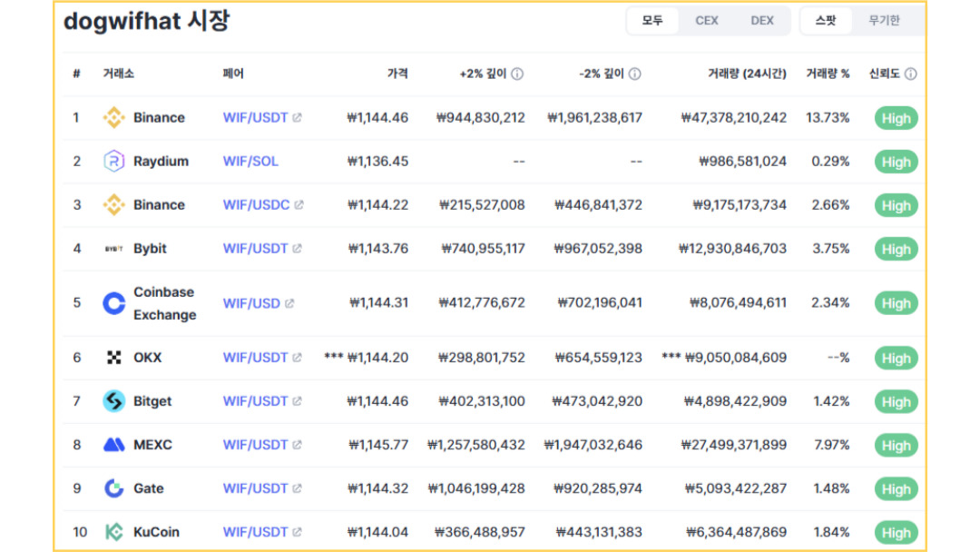Viewport: 980px width, 552px height.
Task: Click the Bitget exchange name
Action: 152,401
